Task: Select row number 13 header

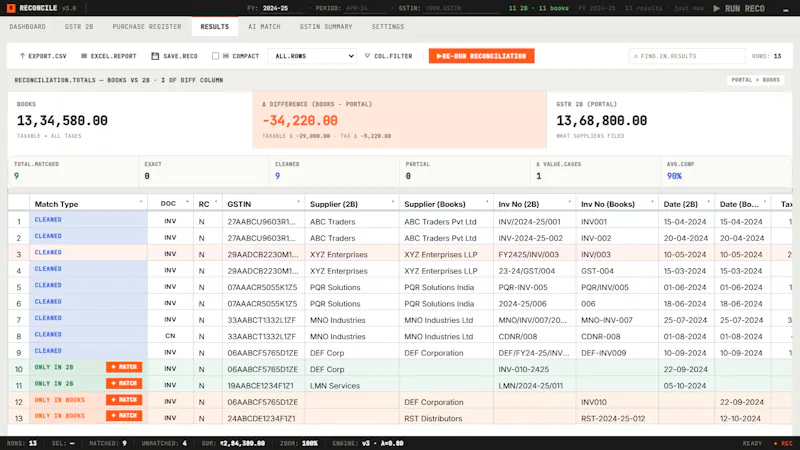Action: (x=19, y=418)
